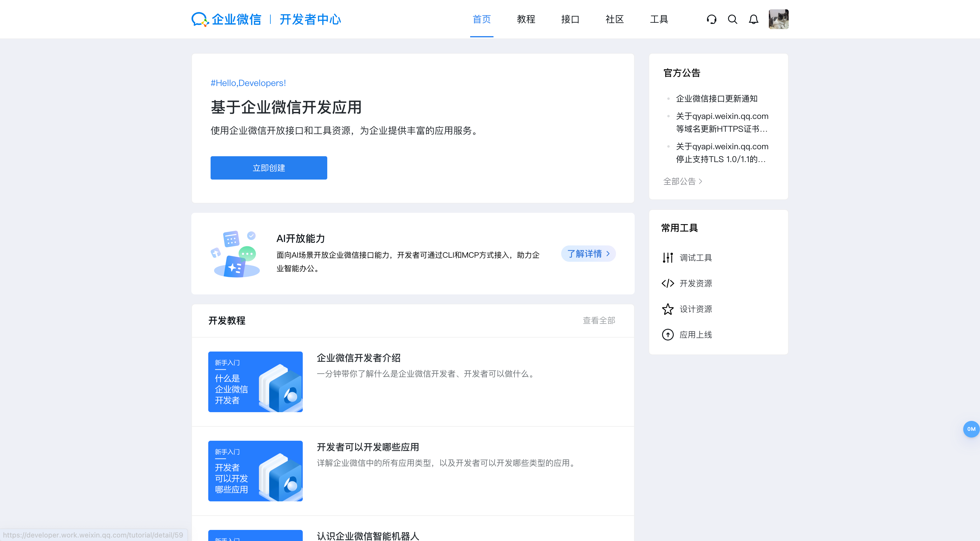The width and height of the screenshot is (980, 541).
Task: Open the 企业微信开发者介绍 tutorial title
Action: [358, 358]
